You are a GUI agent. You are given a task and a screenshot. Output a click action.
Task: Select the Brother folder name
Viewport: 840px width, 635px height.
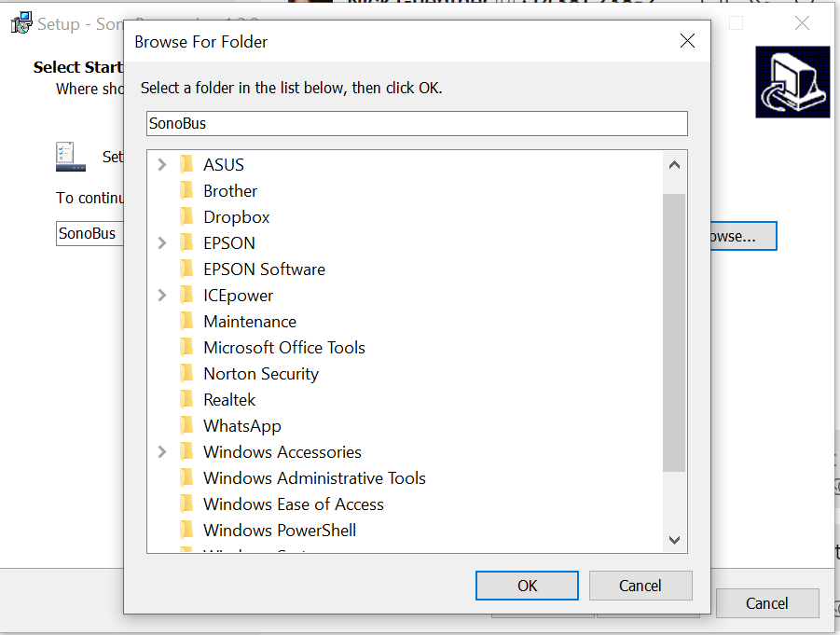click(x=230, y=191)
